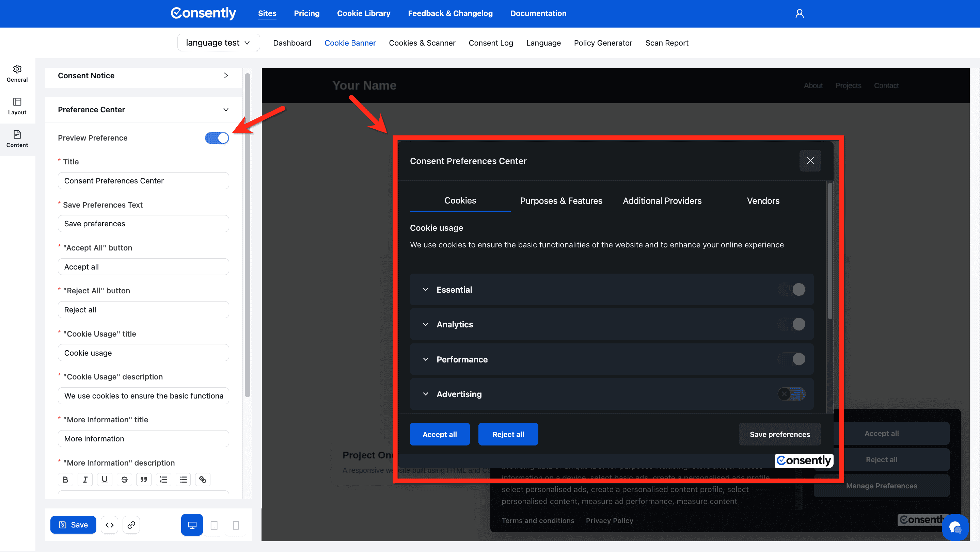980x552 pixels.
Task: Click the user account profile icon
Action: [799, 14]
